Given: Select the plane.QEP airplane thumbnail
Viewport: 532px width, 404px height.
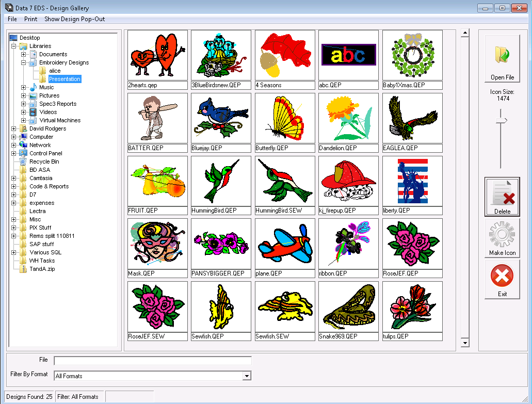Looking at the screenshot, I should click(x=285, y=244).
